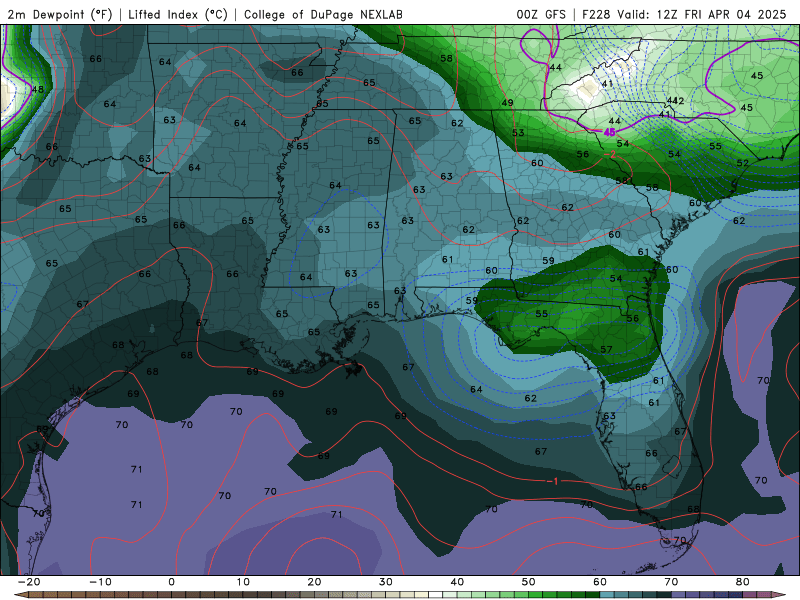This screenshot has height=600, width=800.
Task: Click the "48" dewpoint value on the map
Action: click(38, 90)
